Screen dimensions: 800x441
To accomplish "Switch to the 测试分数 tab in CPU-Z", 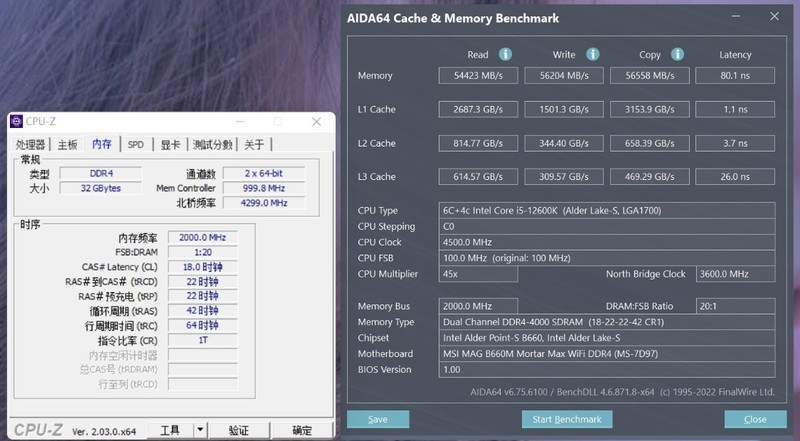I will (x=213, y=145).
